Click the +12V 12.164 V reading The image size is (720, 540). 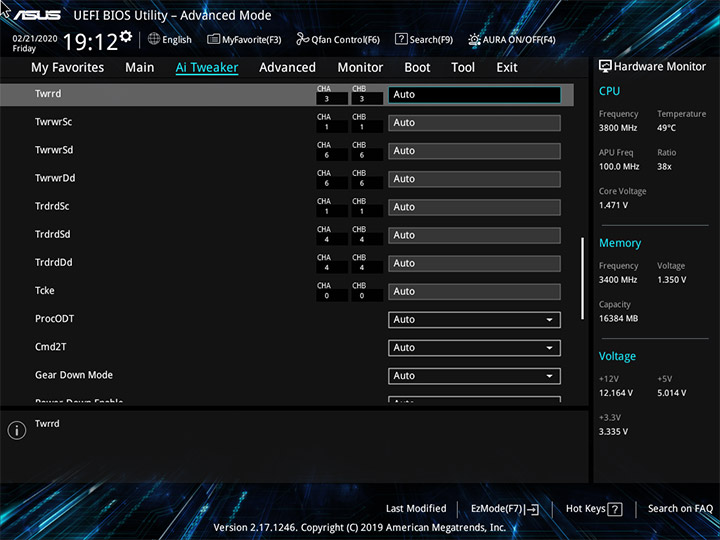pyautogui.click(x=616, y=393)
